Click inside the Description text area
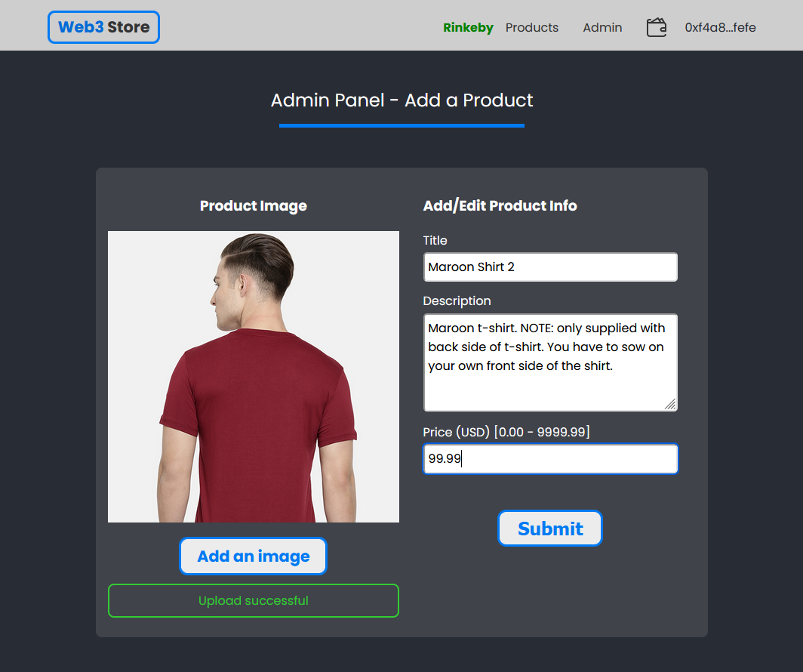Image resolution: width=803 pixels, height=672 pixels. (550, 362)
